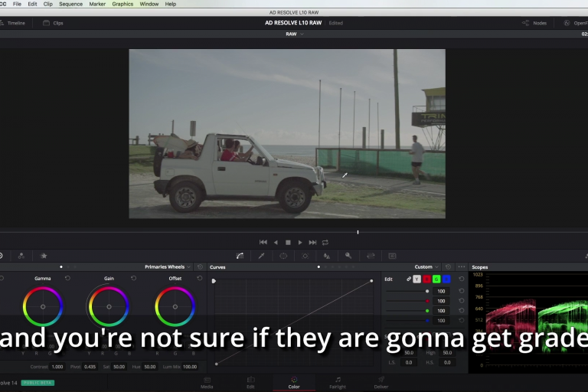588x392 pixels.
Task: Toggle the red curve channel
Action: 426,279
